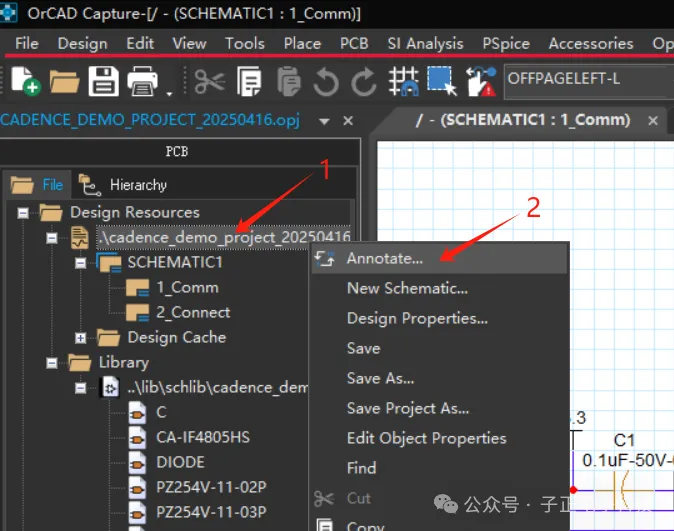Click the Undo toolbar icon
The image size is (674, 531).
(x=325, y=81)
